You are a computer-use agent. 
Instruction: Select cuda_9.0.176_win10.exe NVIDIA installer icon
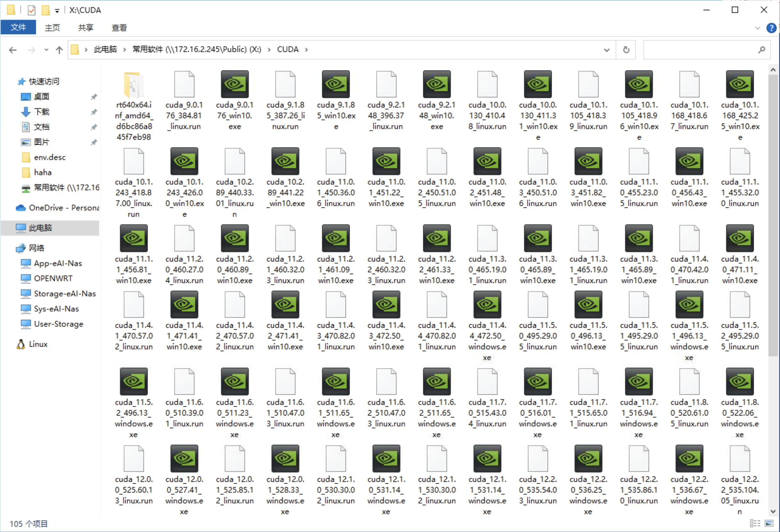tap(235, 84)
